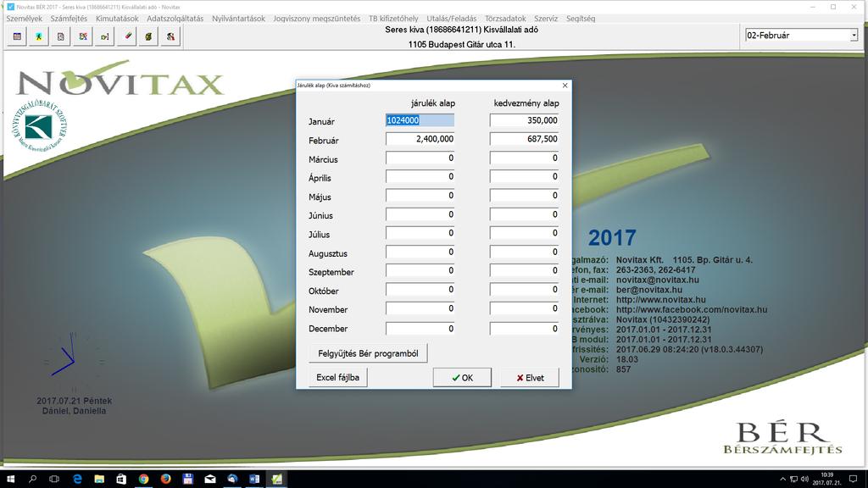Click the red eraser toolbar icon
Screen dimensions: 868x488
click(x=127, y=36)
